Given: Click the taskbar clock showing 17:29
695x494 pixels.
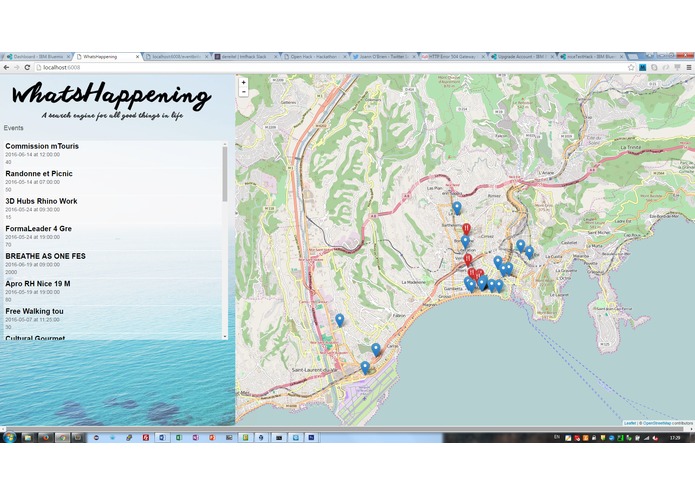Looking at the screenshot, I should [x=675, y=438].
